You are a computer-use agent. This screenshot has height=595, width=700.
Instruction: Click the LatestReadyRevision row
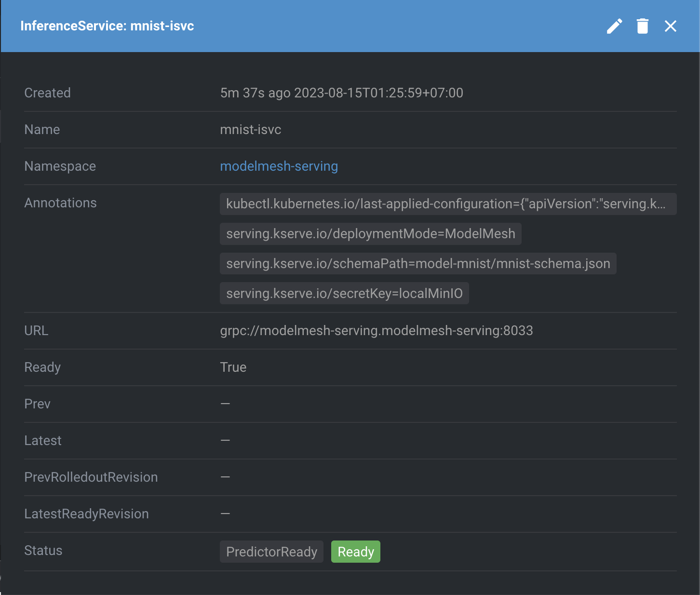pyautogui.click(x=87, y=514)
